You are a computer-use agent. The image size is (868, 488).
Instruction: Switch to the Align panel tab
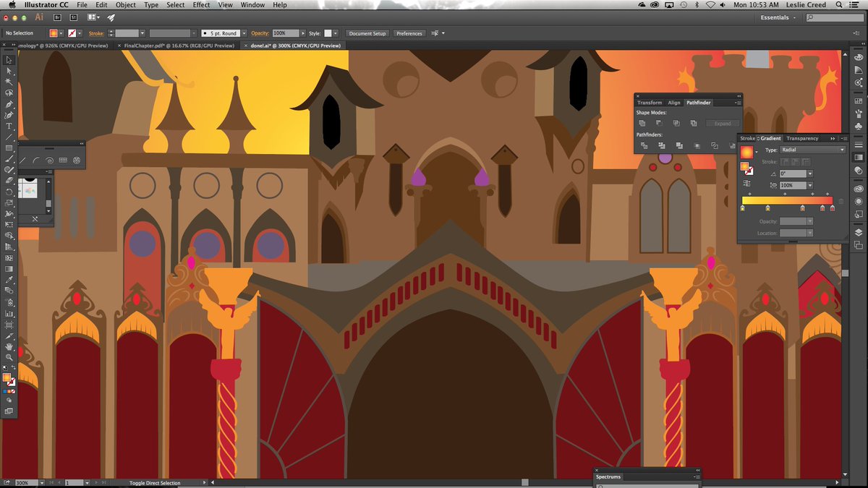pyautogui.click(x=674, y=103)
